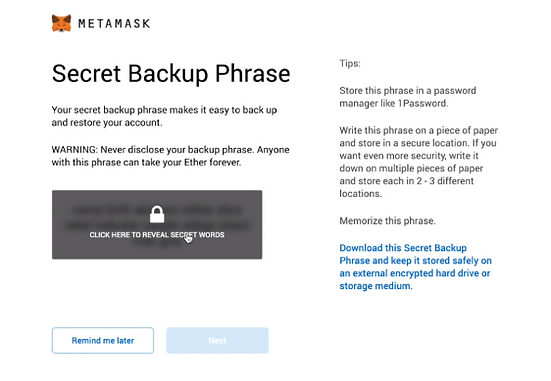Image resolution: width=551 pixels, height=381 pixels.
Task: Click the piece of paper tip paragraph
Action: tap(419, 162)
